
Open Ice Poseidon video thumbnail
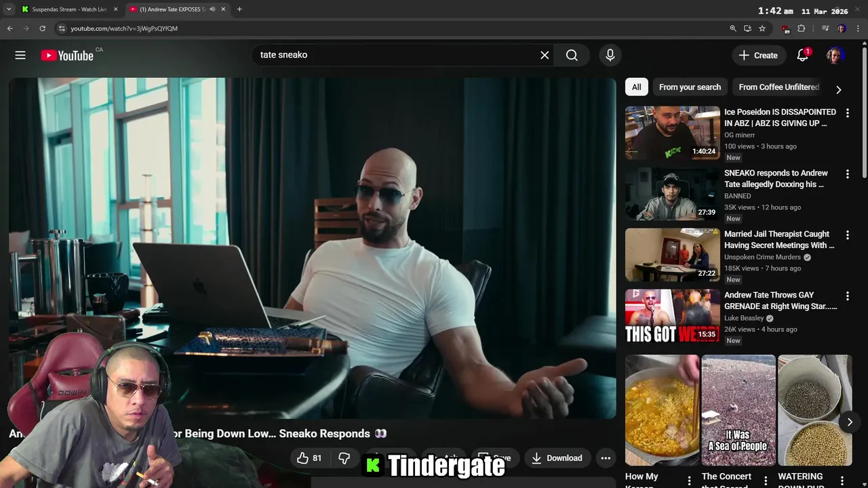(x=673, y=133)
